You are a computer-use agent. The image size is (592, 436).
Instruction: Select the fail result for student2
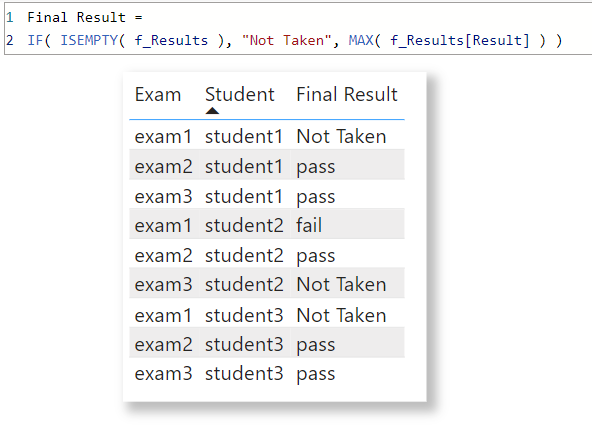pos(309,225)
